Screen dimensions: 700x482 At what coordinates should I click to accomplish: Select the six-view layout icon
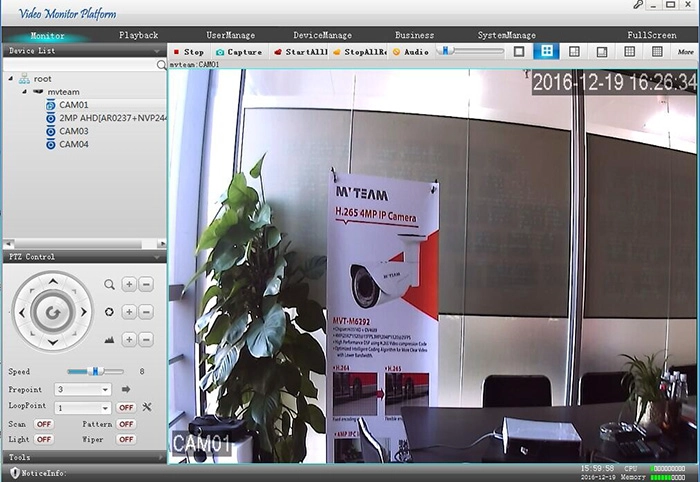pyautogui.click(x=574, y=52)
